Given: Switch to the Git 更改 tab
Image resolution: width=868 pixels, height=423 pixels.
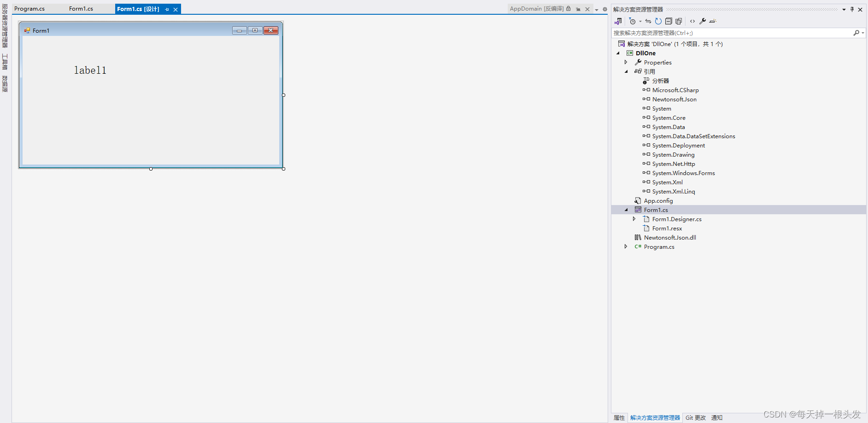Looking at the screenshot, I should (x=696, y=418).
